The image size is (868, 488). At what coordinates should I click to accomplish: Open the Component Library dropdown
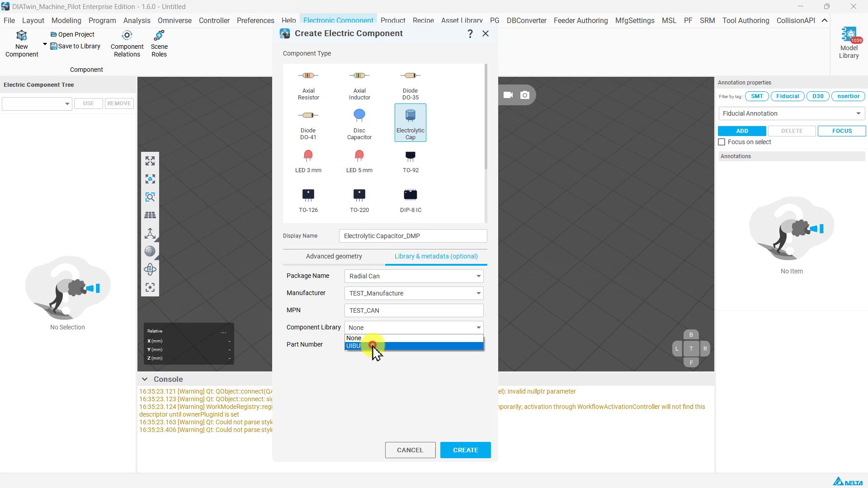tap(414, 328)
